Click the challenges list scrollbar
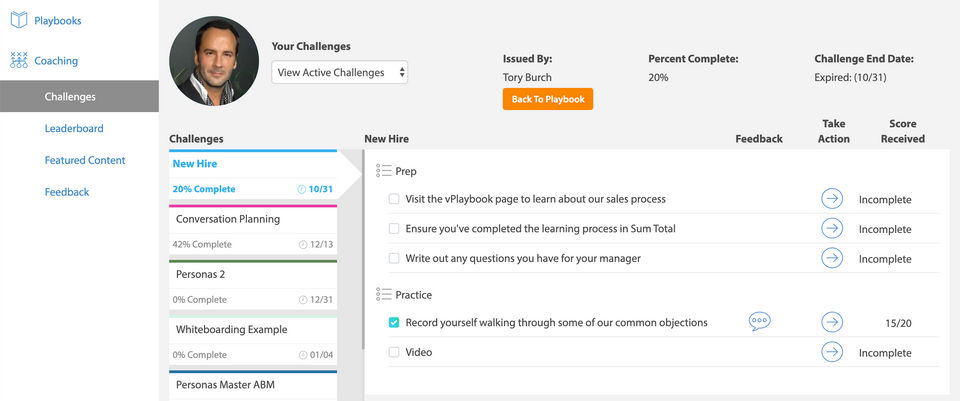Screen dimensions: 960x401 point(361,250)
